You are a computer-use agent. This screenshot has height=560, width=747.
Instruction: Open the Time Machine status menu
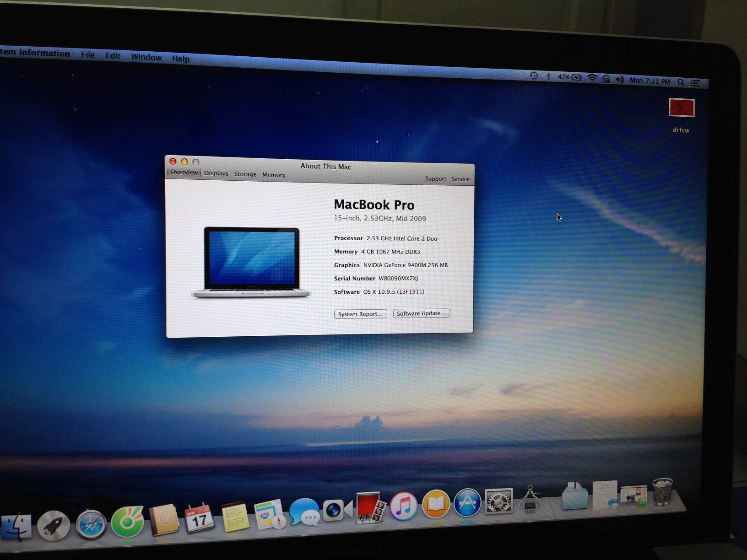534,76
